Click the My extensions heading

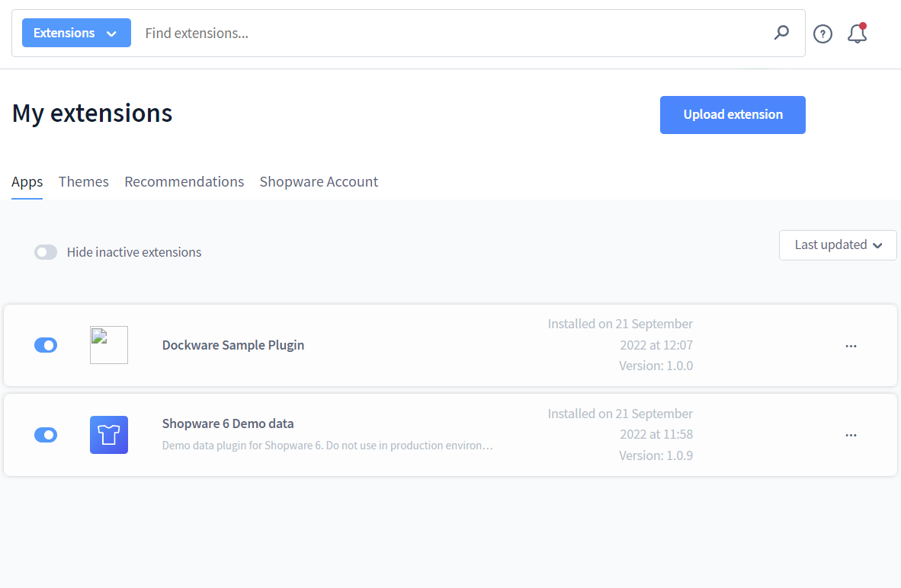tap(92, 113)
